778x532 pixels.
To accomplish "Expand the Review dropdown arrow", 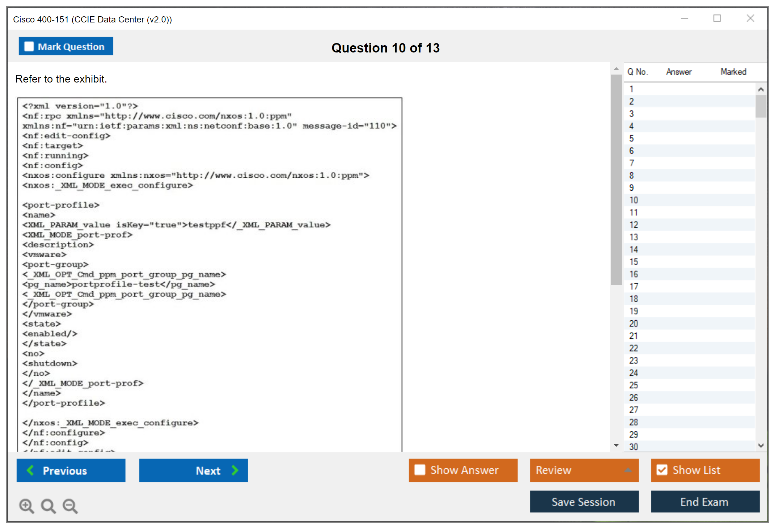I will [x=628, y=470].
